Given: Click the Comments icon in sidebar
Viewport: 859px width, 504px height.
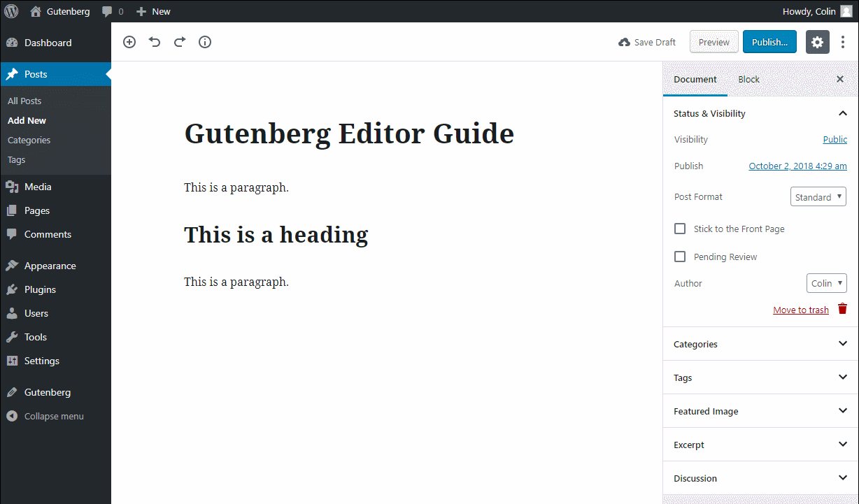Looking at the screenshot, I should [12, 234].
